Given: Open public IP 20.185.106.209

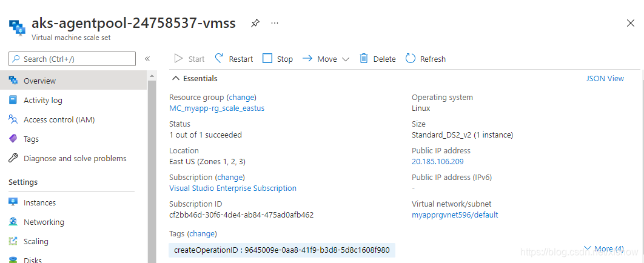Looking at the screenshot, I should 437,162.
